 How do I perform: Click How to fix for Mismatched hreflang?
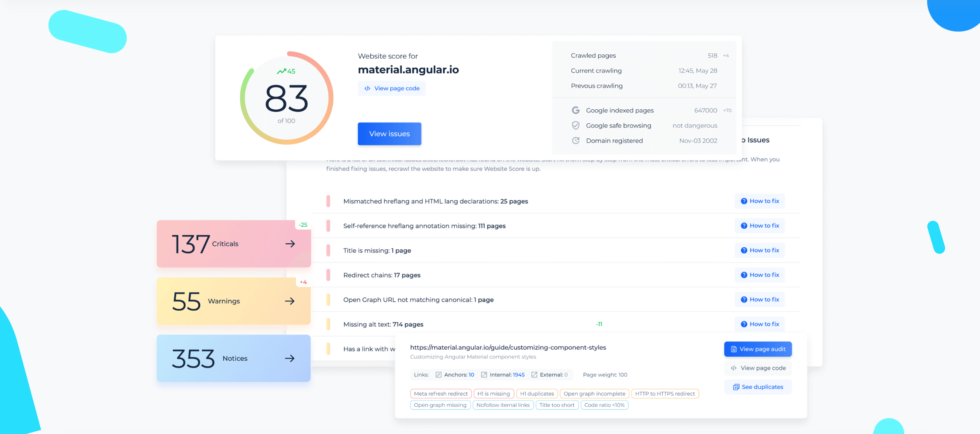(759, 201)
